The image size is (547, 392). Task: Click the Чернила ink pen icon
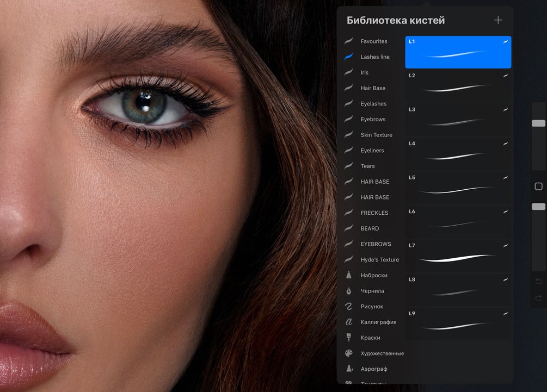pos(348,291)
